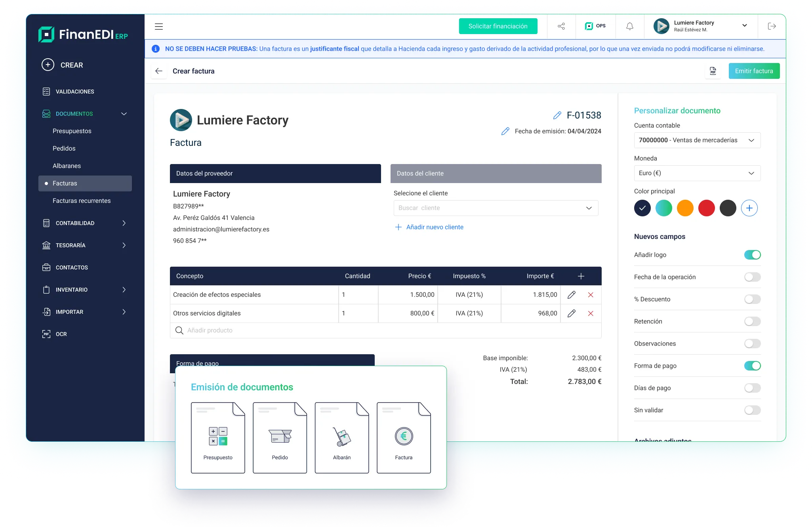The height and width of the screenshot is (527, 812).
Task: Click the PDF preview icon
Action: tap(713, 71)
